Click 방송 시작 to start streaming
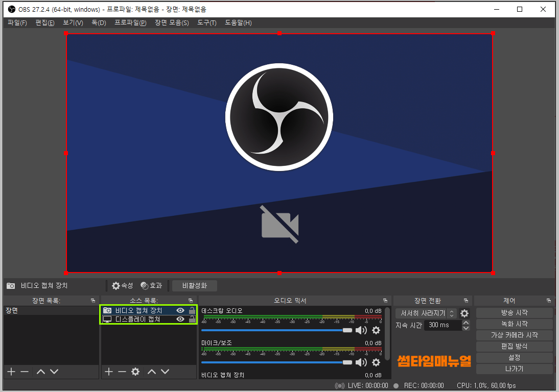 (x=515, y=312)
